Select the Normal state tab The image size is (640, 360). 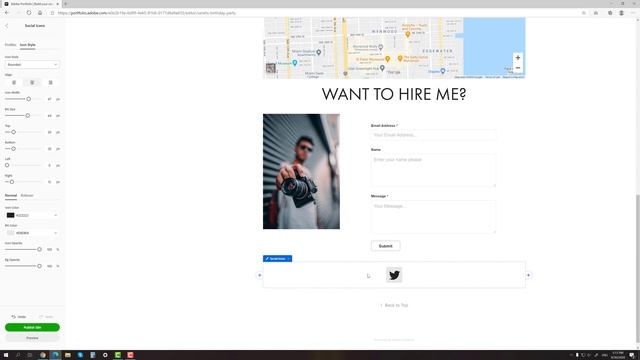[x=11, y=196]
